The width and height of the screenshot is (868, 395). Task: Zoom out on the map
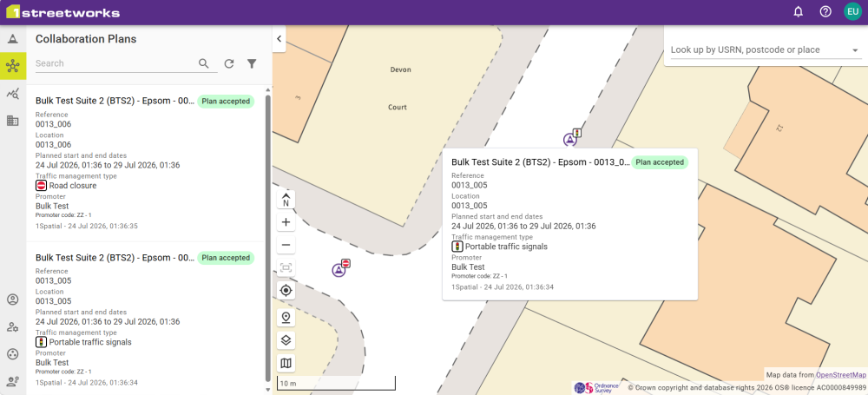(x=286, y=245)
